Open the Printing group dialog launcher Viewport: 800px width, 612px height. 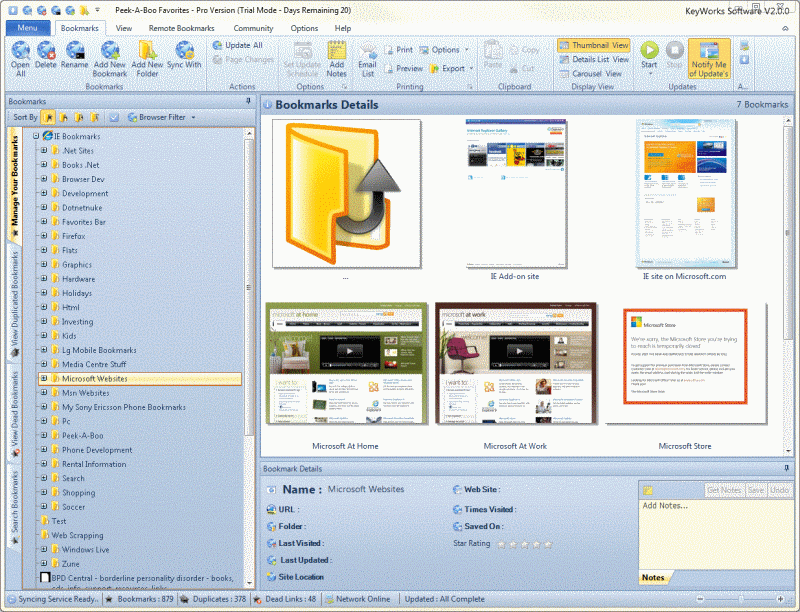pyautogui.click(x=470, y=87)
